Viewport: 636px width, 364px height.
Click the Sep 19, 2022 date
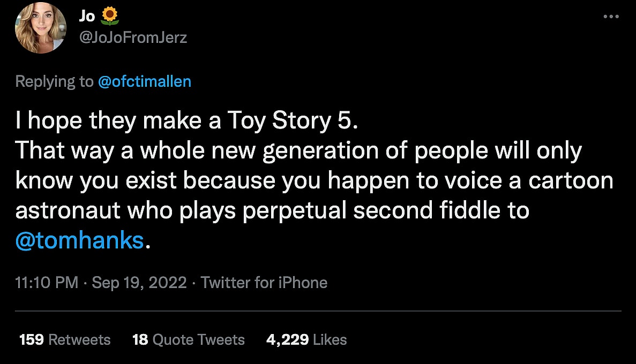(139, 282)
